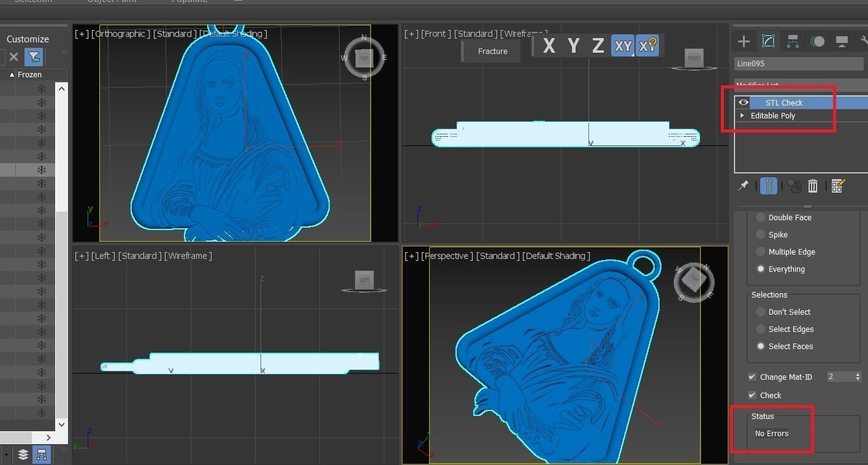Open the Modify panel tab

(768, 42)
